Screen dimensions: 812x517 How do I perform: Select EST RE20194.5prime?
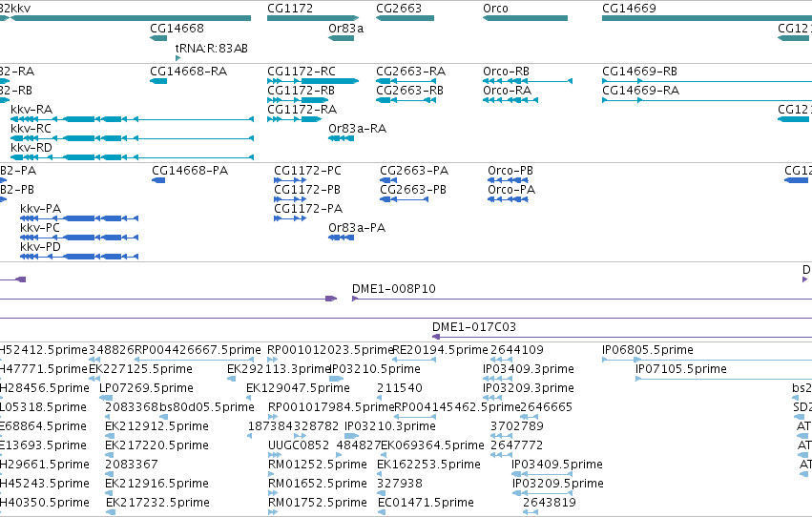(x=440, y=350)
